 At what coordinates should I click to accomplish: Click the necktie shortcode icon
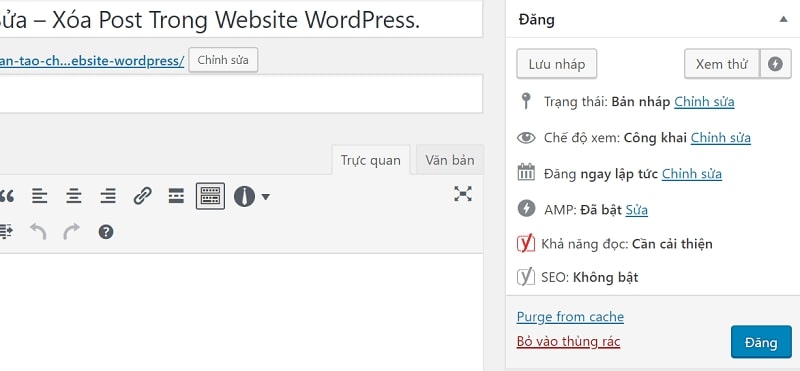[244, 196]
